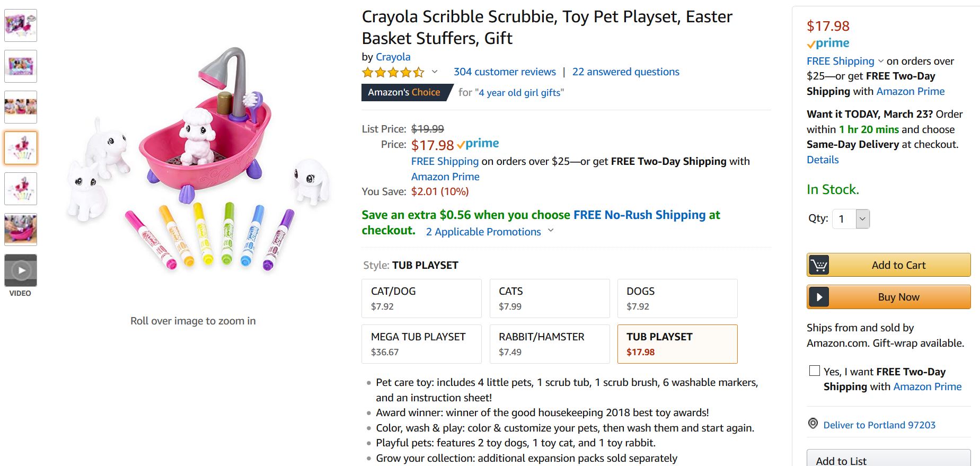Open the 22 answered questions link
The height and width of the screenshot is (466, 980).
coord(625,72)
